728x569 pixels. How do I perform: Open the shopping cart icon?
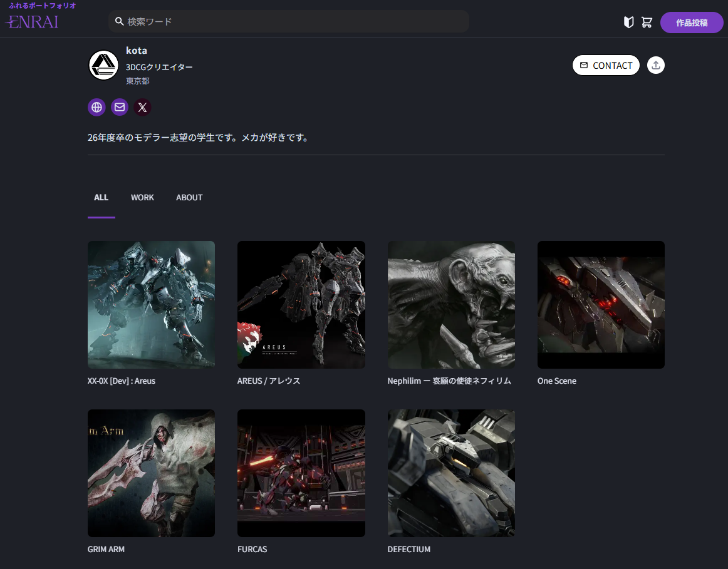click(647, 23)
